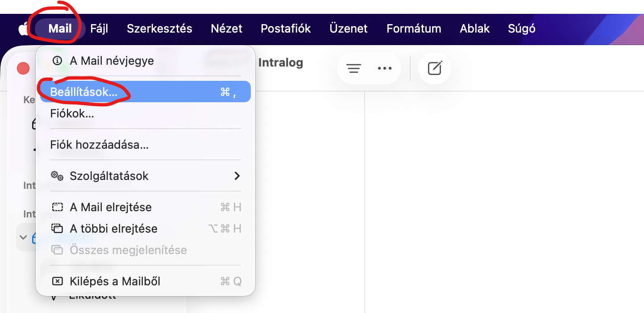Open the Formátum menu
This screenshot has width=644, height=313.
click(x=414, y=29)
